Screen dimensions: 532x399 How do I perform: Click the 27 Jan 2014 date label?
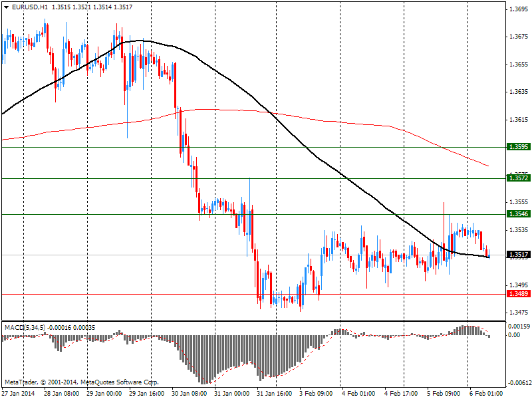coord(19,393)
